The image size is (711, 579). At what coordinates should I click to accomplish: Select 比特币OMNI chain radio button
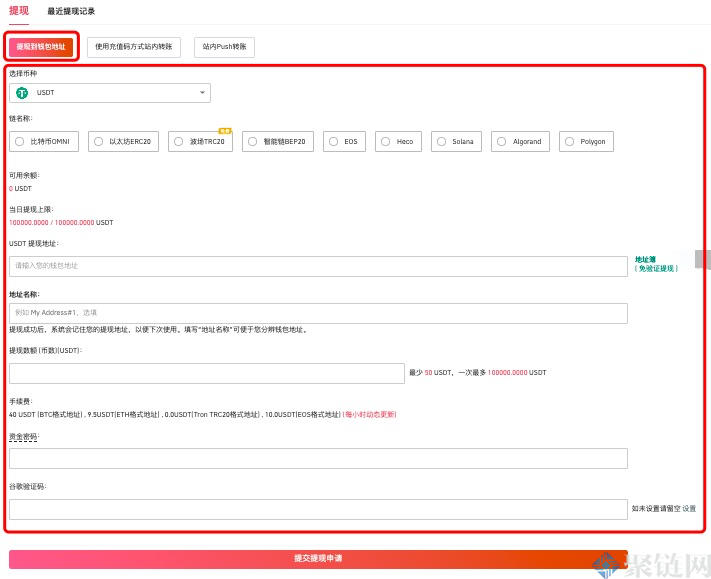19,141
